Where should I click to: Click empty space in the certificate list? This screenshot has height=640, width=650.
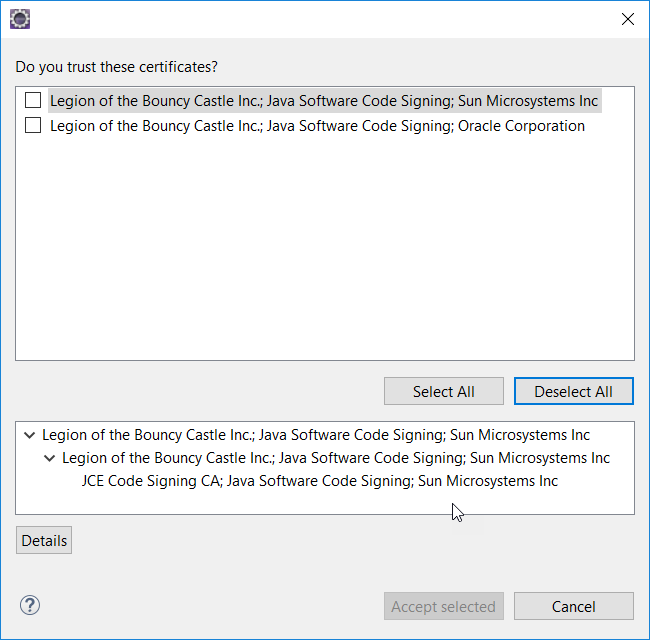(324, 250)
